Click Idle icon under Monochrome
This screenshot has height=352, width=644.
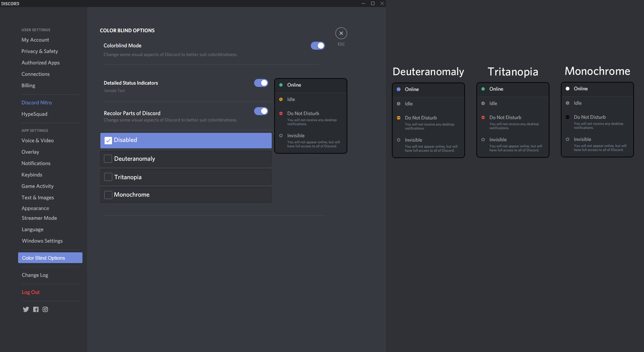(568, 103)
